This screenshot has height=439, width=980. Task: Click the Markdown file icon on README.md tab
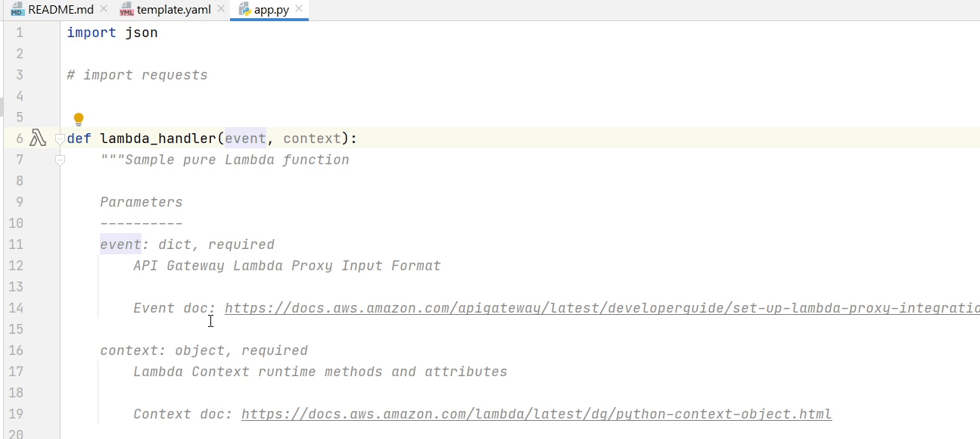17,11
